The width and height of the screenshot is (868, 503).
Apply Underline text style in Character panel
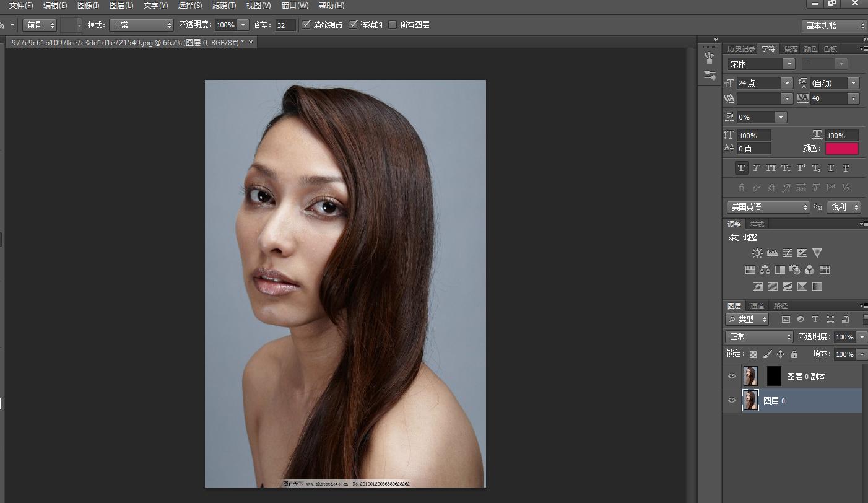pos(831,168)
